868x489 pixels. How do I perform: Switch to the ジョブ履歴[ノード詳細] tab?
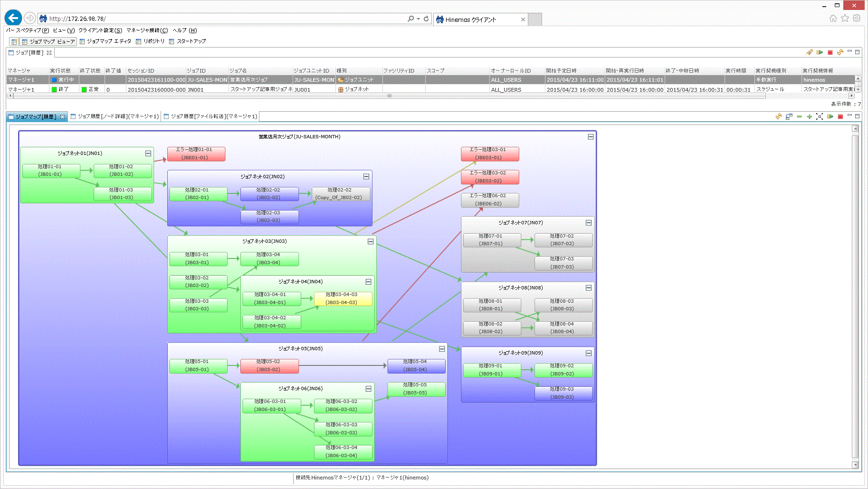[x=114, y=116]
